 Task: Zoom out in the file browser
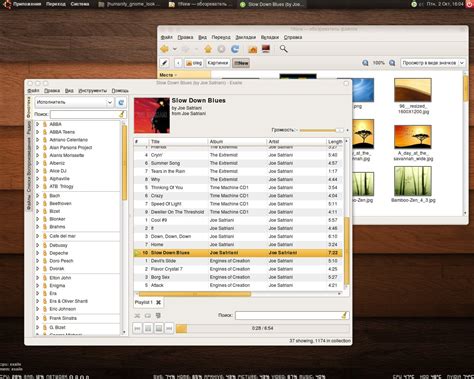(365, 63)
